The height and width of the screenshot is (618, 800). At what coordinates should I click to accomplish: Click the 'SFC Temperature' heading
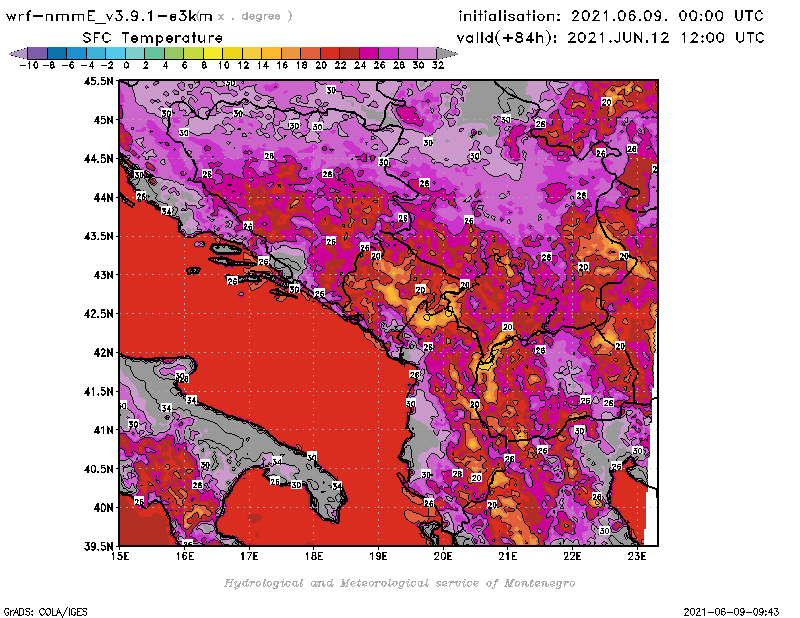click(153, 38)
